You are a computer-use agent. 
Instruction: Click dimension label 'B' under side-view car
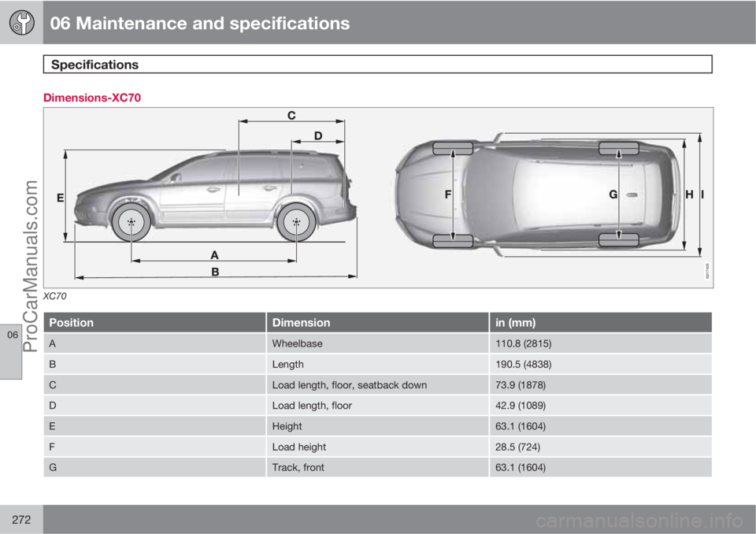click(215, 272)
